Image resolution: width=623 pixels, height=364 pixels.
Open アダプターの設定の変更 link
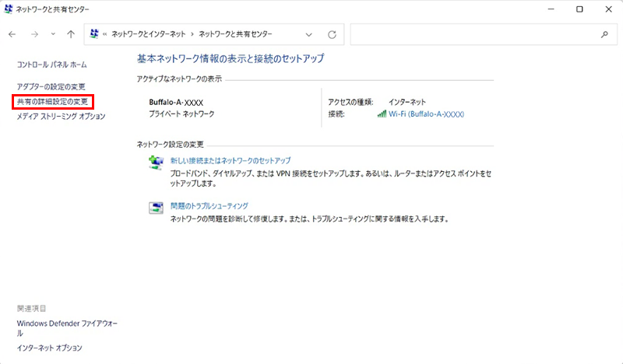(x=51, y=86)
